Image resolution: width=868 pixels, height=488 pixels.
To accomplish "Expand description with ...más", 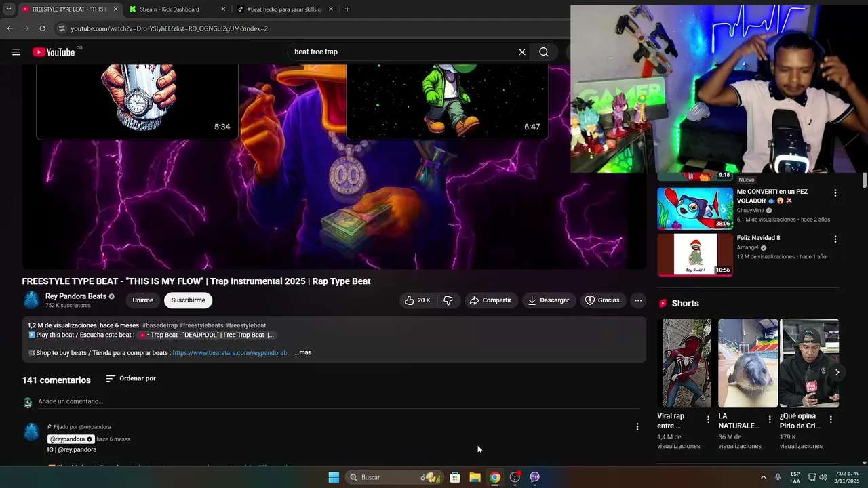I will (302, 352).
